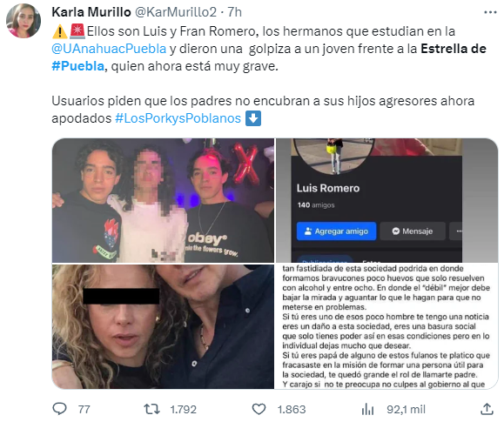
Task: Like the tweet with the heart icon
Action: (x=259, y=409)
